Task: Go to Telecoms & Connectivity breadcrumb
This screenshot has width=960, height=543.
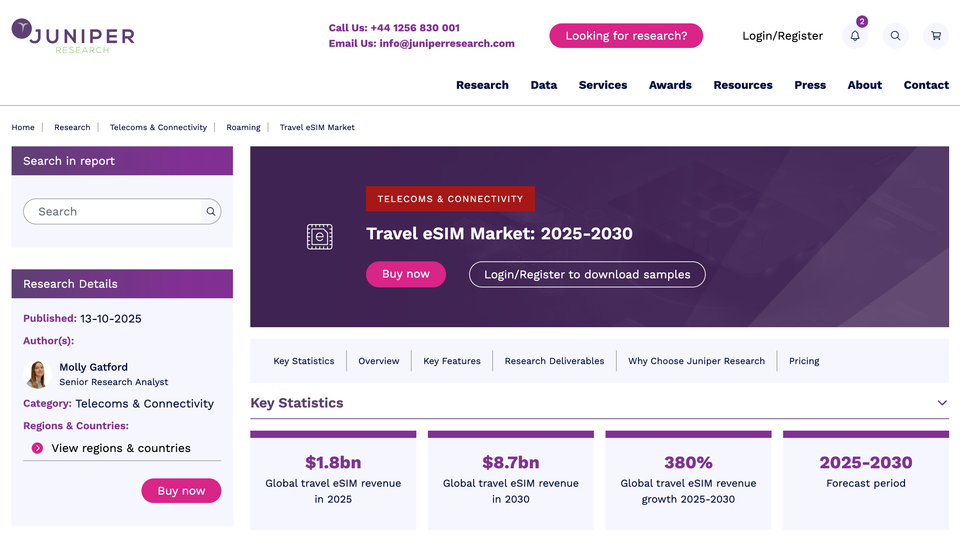Action: coord(158,127)
